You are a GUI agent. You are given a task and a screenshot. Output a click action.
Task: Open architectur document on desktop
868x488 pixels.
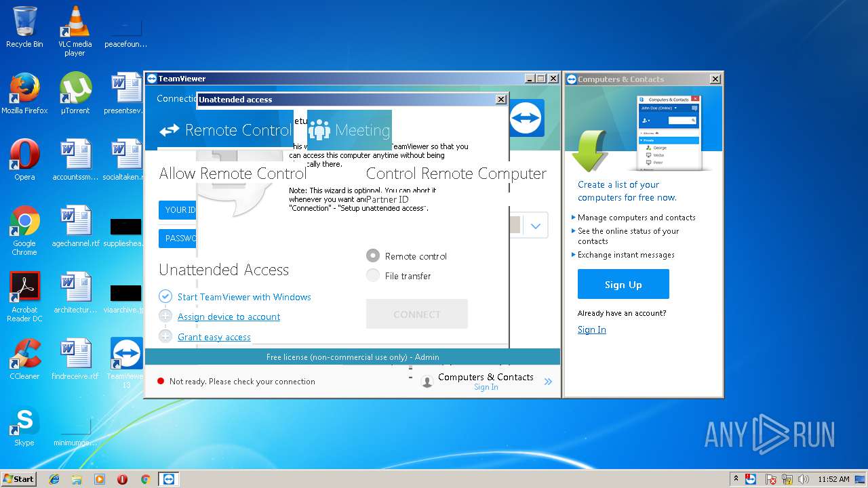(75, 293)
